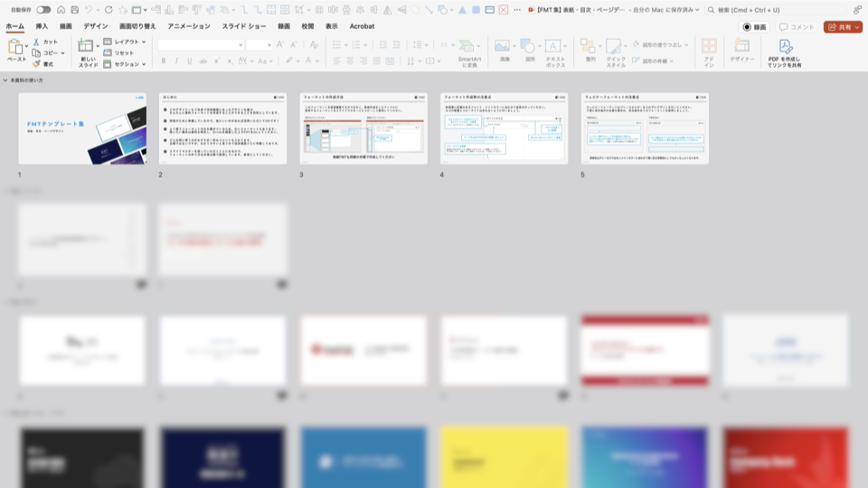The height and width of the screenshot is (488, 868).
Task: Click the カット scissors icon
Action: click(x=37, y=42)
